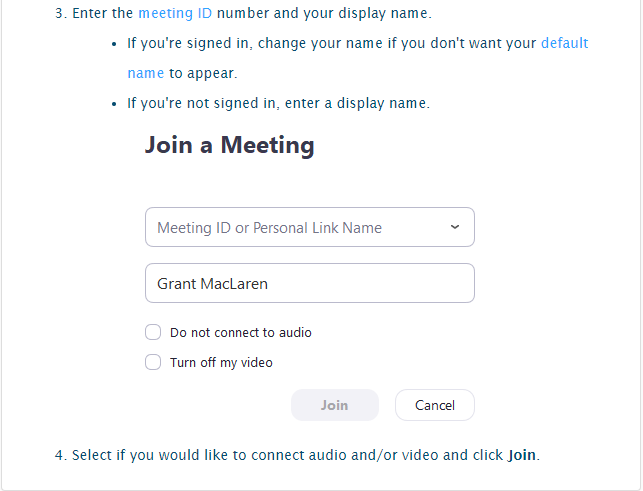This screenshot has height=491, width=643.
Task: Follow the blue word default link
Action: point(565,43)
